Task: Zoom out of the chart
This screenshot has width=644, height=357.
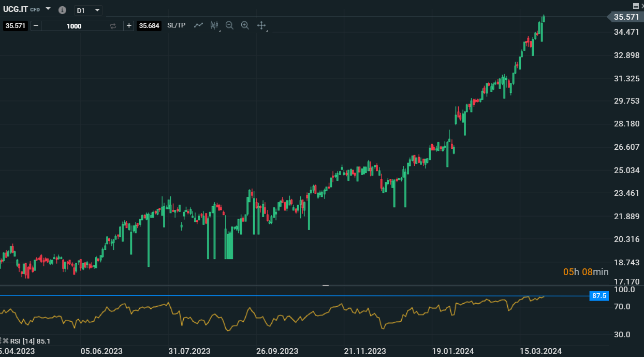Action: tap(229, 25)
